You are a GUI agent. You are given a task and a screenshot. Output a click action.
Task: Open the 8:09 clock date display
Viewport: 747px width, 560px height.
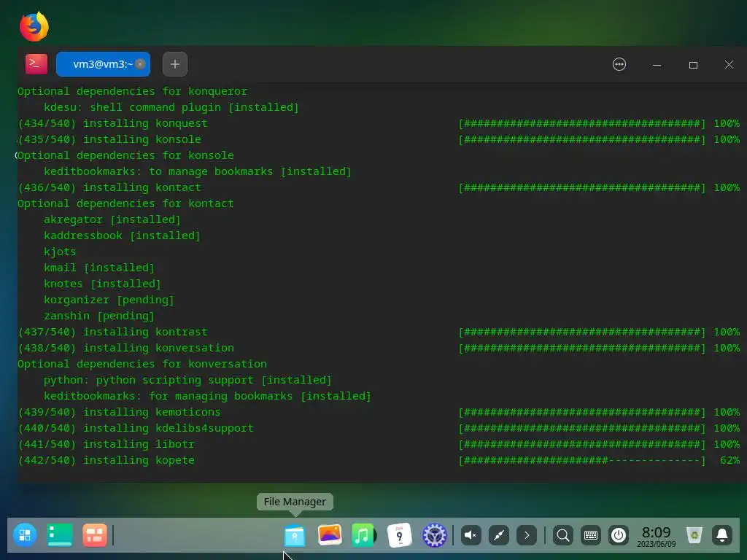(656, 536)
